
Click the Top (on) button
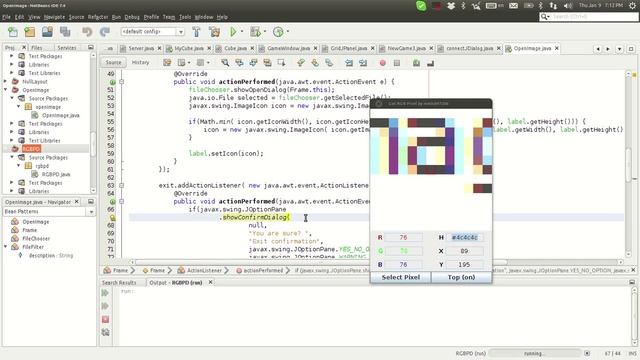coord(461,277)
